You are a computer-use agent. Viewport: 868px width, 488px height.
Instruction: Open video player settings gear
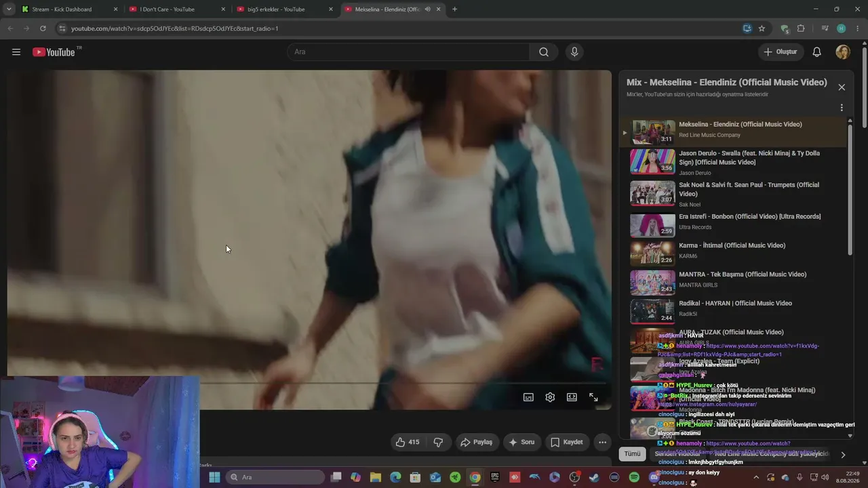(550, 397)
